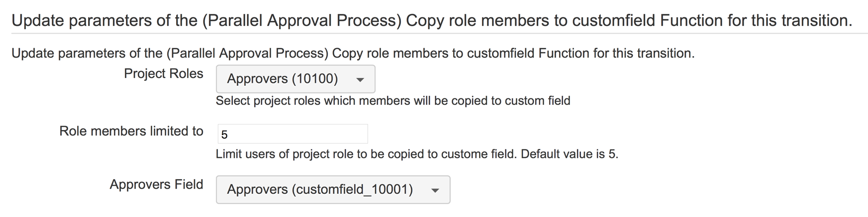Click "(Parallel Approval Process)" in the large heading
Viewport: 868px width, 217px height.
coord(301,20)
